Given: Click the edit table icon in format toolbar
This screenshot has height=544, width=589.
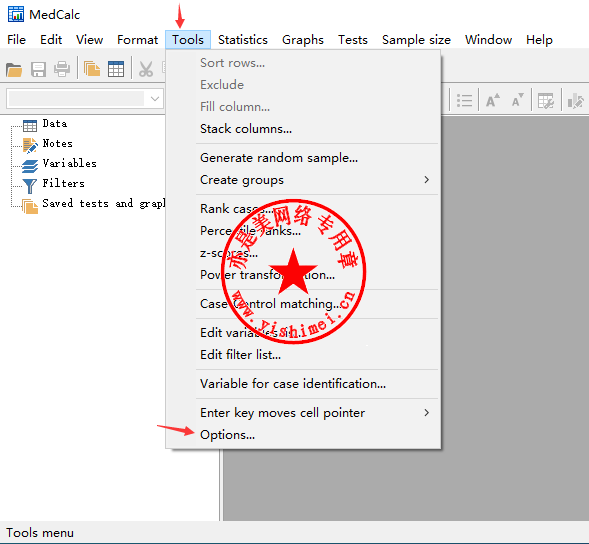Looking at the screenshot, I should click(x=546, y=101).
